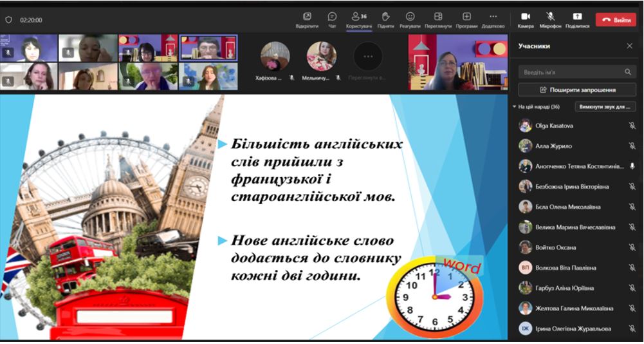Click the Хафізова participant avatar

point(275,57)
